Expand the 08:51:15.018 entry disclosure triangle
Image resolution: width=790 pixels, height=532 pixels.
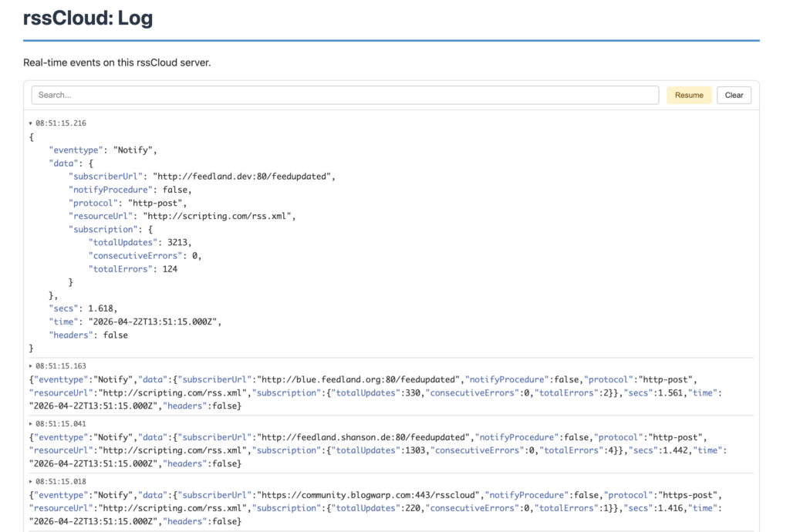(x=31, y=482)
